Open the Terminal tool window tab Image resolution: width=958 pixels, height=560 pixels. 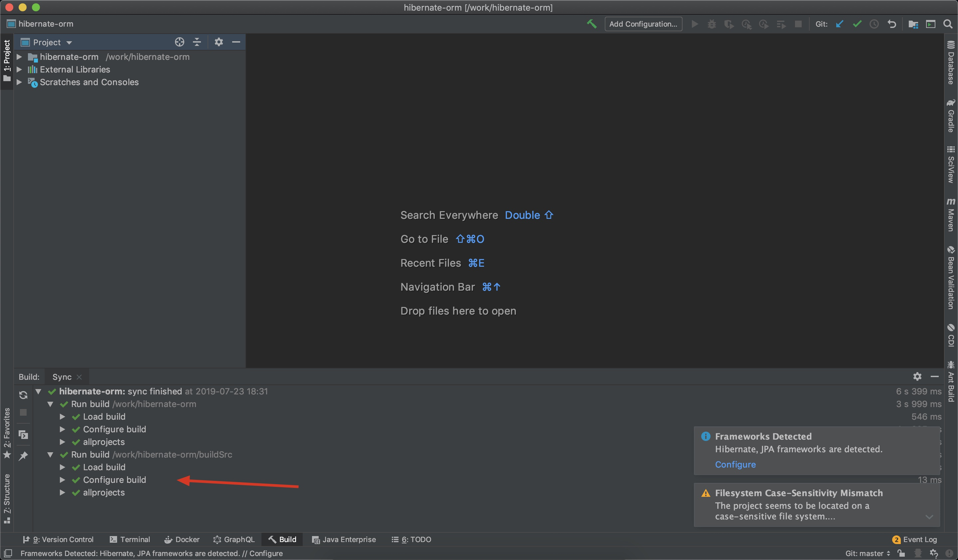pyautogui.click(x=130, y=539)
